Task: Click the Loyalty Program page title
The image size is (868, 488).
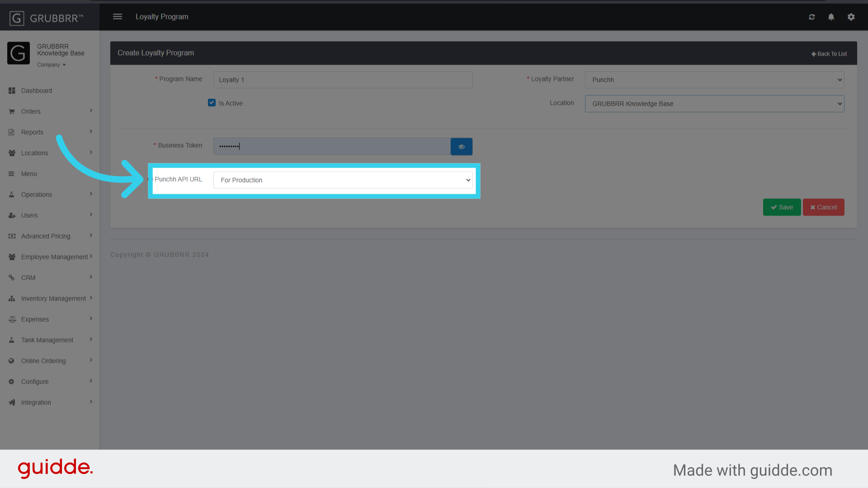Action: pyautogui.click(x=162, y=17)
